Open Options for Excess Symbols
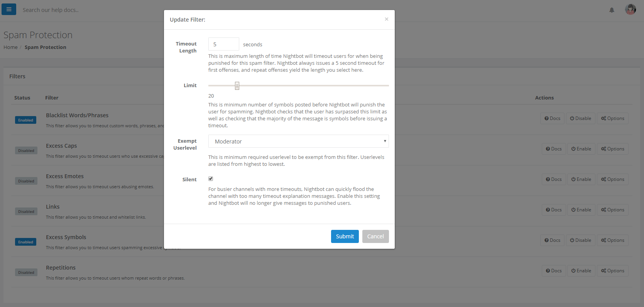Image resolution: width=644 pixels, height=307 pixels. 612,240
